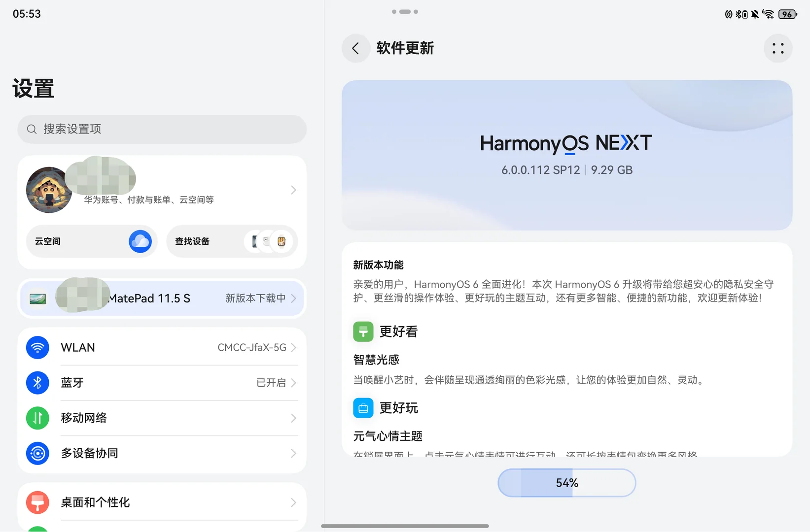
Task: Click the 搜索设置项 search field
Action: 162,129
